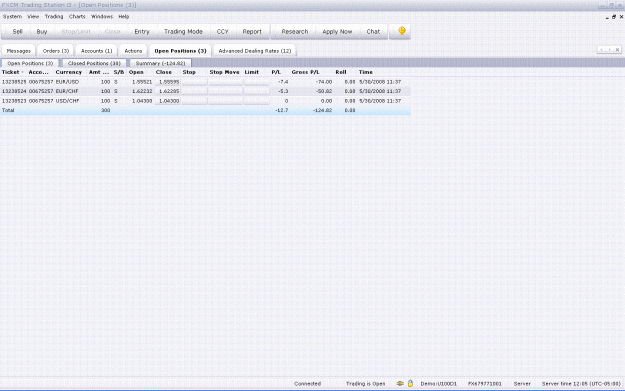
Task: Click EUR/CHF close rate button 1.62285
Action: 168,91
